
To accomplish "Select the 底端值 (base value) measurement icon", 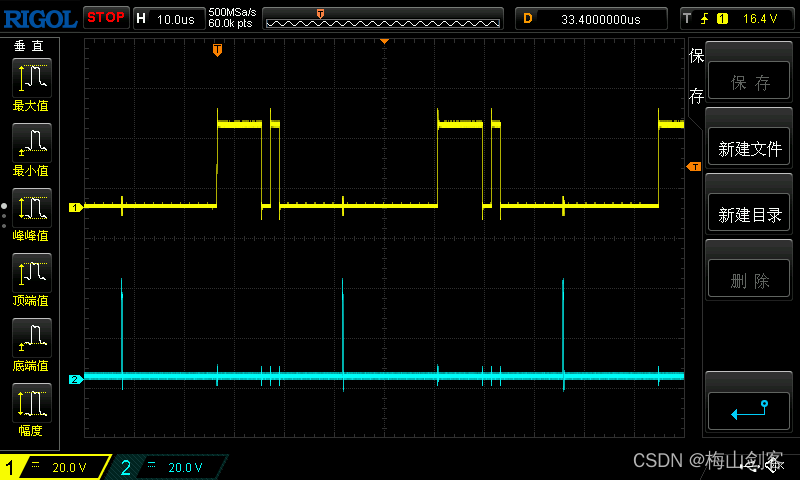I will click(x=32, y=338).
